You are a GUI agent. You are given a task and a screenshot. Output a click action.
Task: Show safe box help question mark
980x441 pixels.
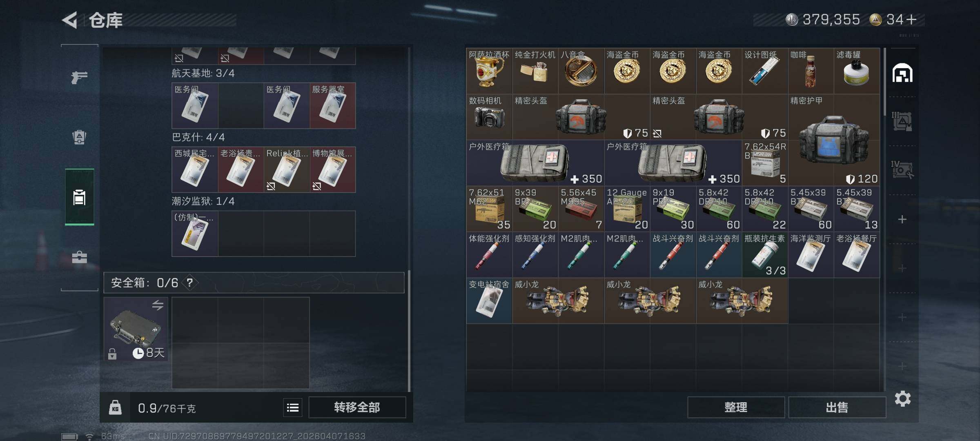tap(190, 283)
